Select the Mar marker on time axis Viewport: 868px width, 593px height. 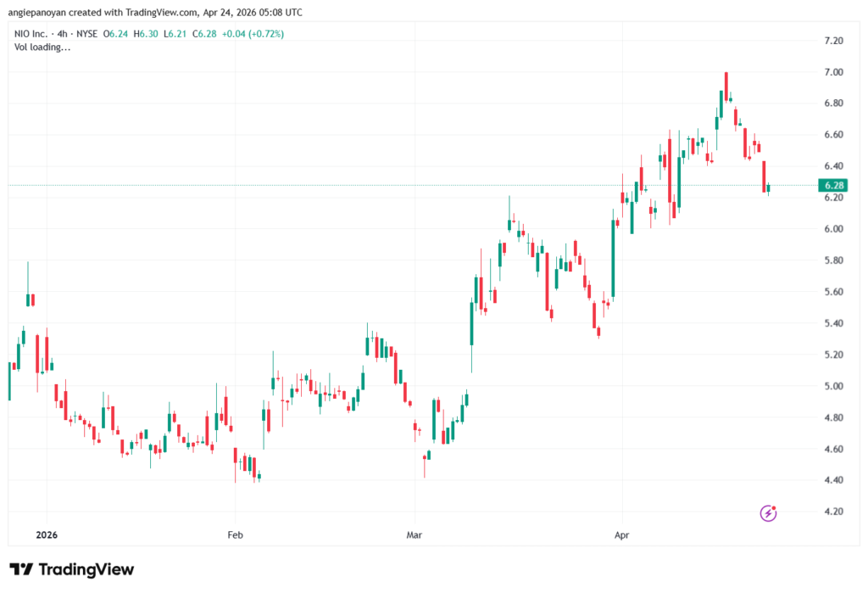pos(415,535)
